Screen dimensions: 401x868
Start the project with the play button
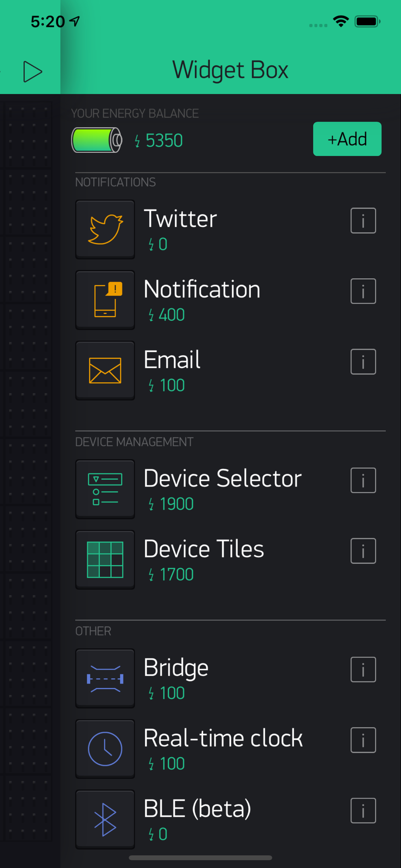click(x=33, y=72)
